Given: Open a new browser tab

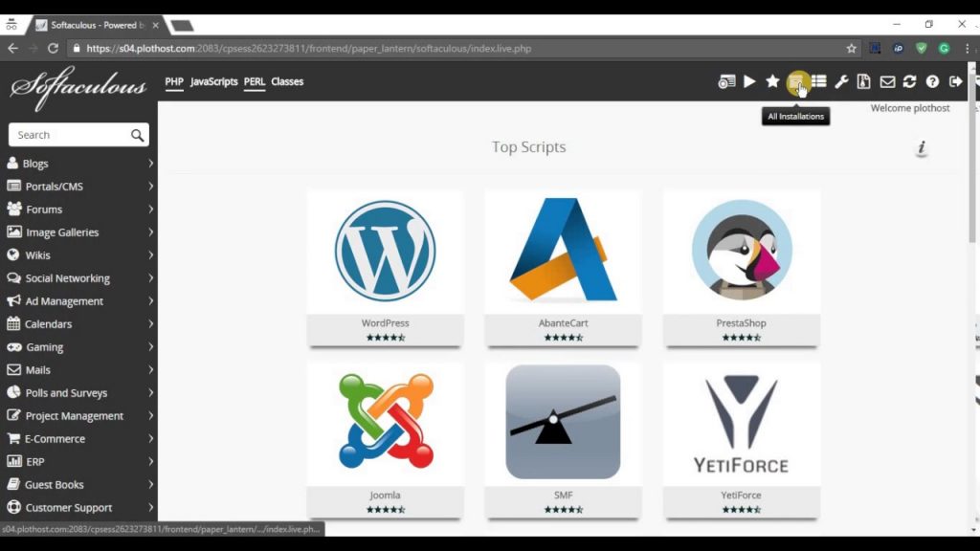Looking at the screenshot, I should pyautogui.click(x=182, y=26).
